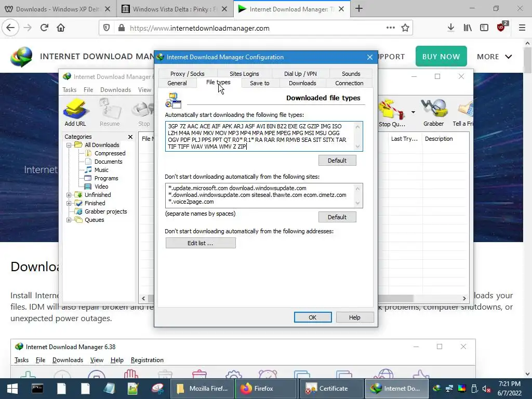
Task: Click the volume muted tray icon
Action: pos(486,389)
